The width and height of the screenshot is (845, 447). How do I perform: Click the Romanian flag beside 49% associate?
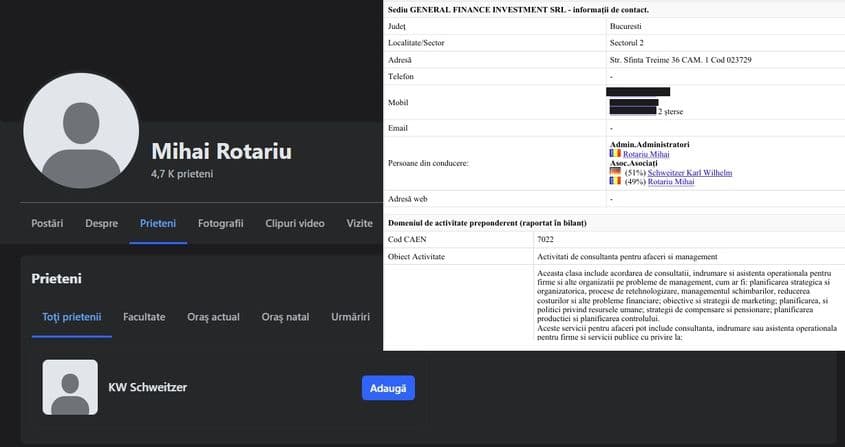pos(615,181)
